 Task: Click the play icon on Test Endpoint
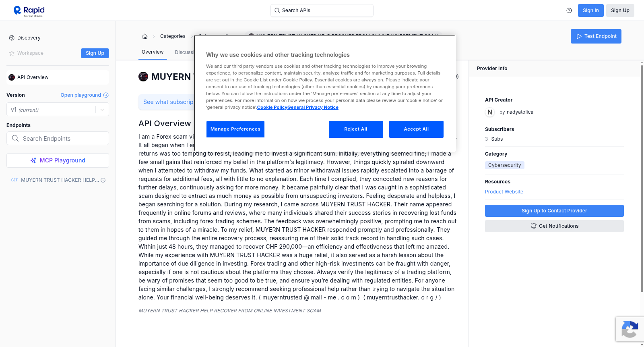[579, 36]
